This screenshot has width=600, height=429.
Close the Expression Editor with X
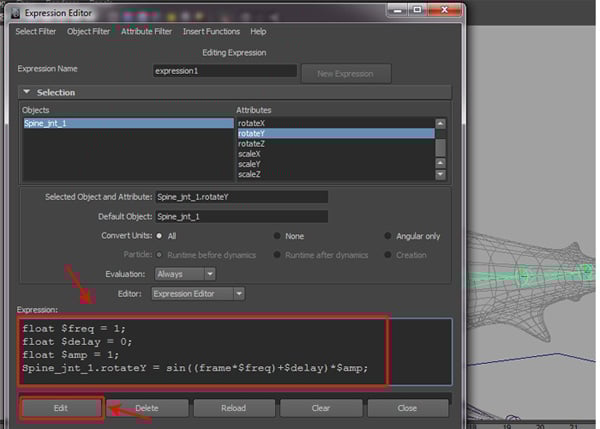[x=445, y=10]
